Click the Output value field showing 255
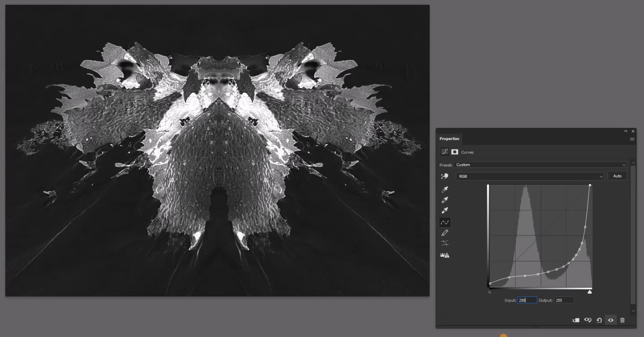 (x=563, y=300)
